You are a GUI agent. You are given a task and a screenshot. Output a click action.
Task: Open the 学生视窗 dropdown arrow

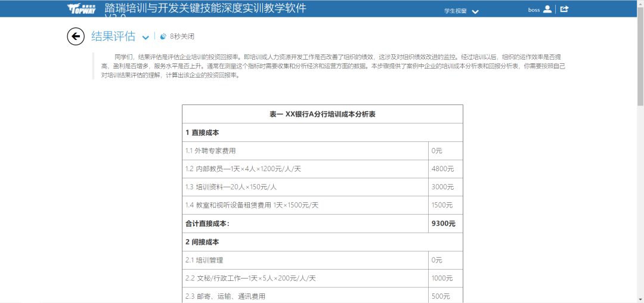[475, 12]
